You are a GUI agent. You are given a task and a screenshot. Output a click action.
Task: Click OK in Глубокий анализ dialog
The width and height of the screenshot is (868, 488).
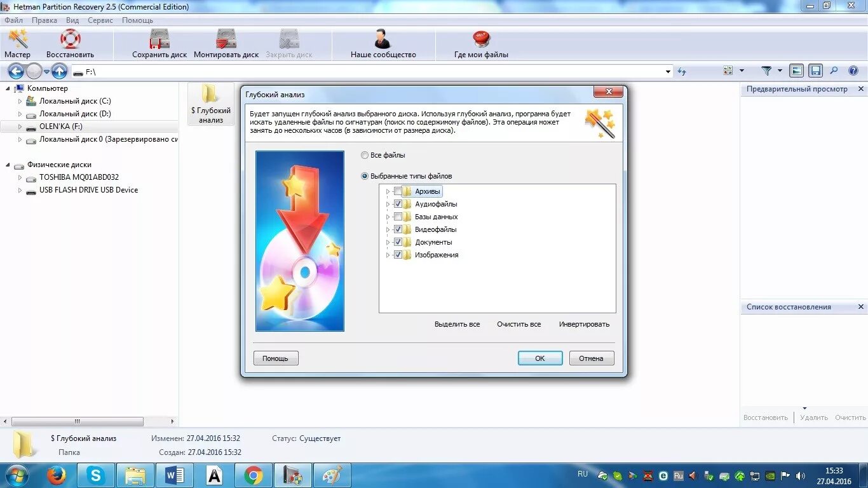tap(540, 358)
